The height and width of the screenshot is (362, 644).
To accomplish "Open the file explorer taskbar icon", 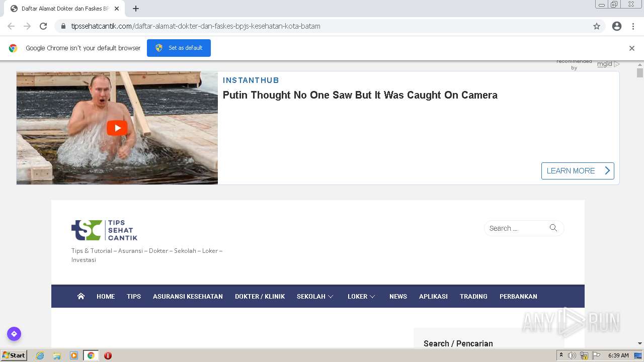I will pyautogui.click(x=57, y=355).
